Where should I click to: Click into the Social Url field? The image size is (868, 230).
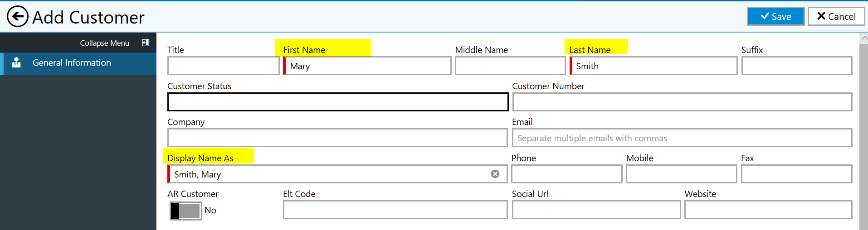pyautogui.click(x=596, y=210)
